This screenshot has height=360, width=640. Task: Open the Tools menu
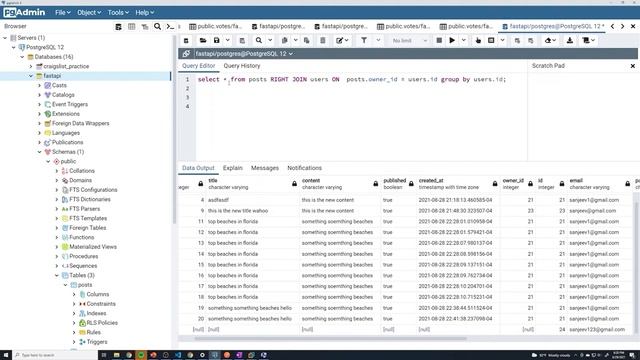point(118,13)
